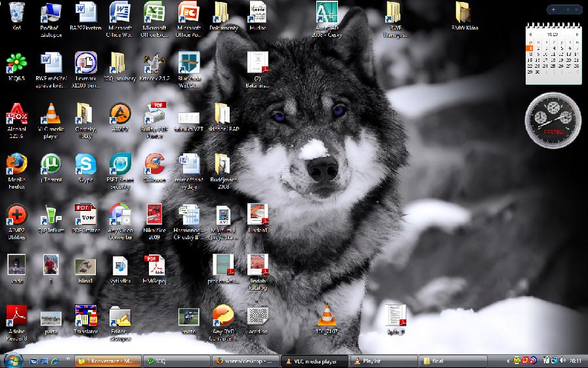The image size is (588, 368).
Task: Start Skype from the desktop icon
Action: click(x=85, y=164)
